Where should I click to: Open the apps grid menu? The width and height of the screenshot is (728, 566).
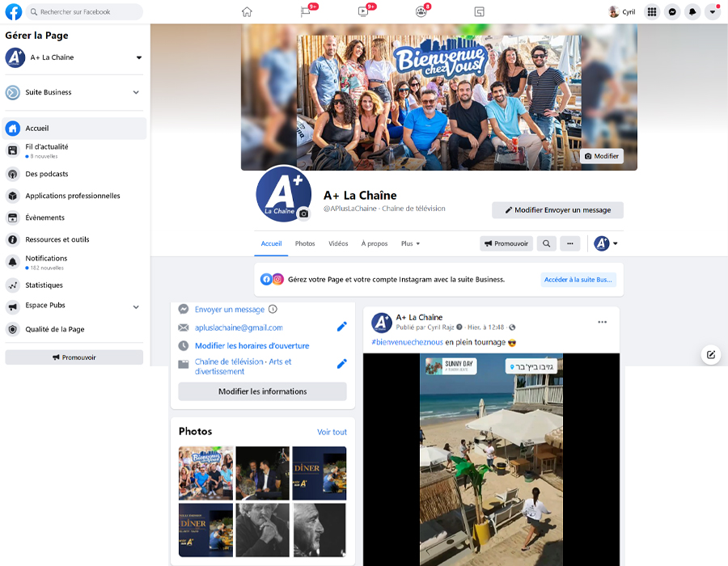[652, 11]
